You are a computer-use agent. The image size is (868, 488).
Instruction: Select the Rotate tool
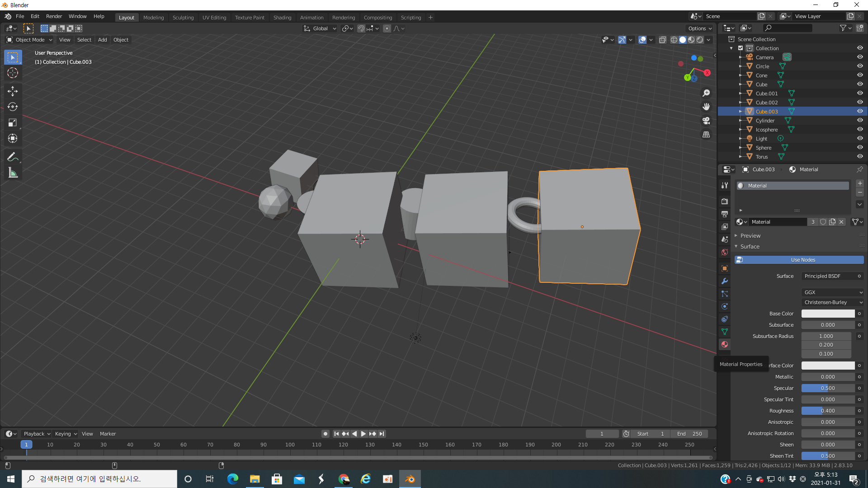[13, 107]
